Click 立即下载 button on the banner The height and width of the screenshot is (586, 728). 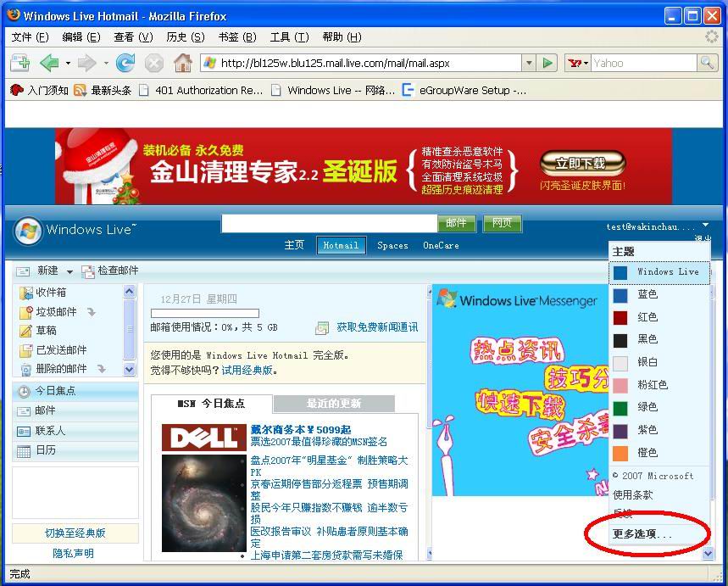pos(582,163)
